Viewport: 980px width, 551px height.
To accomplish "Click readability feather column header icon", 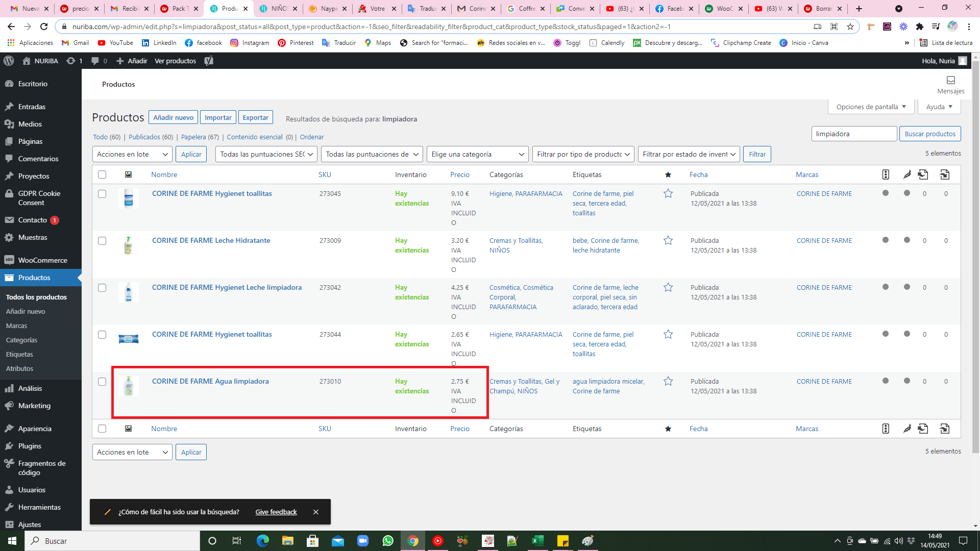I will 907,174.
